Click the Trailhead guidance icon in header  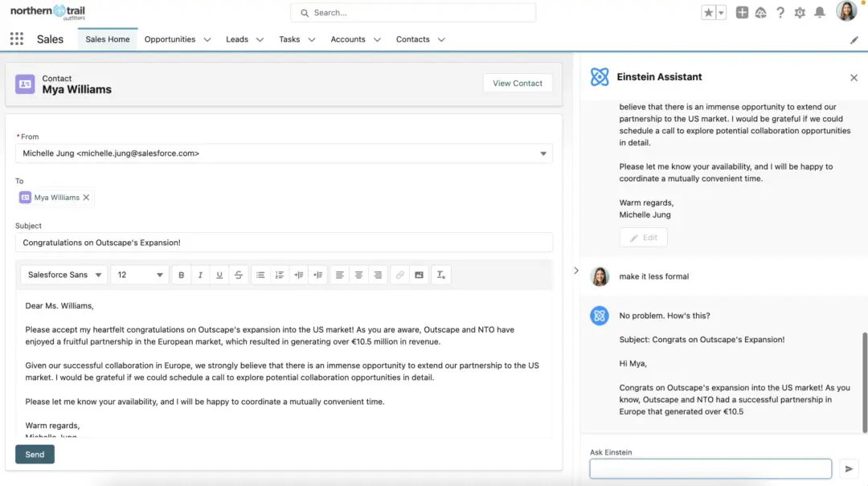(x=760, y=13)
